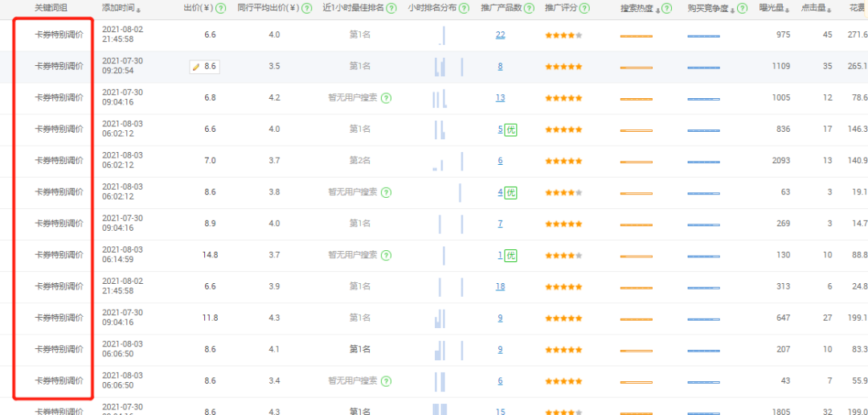Viewport: 868px width, 415px height.
Task: Click add time 2021-08-03 06:14:59
Action: tap(123, 254)
